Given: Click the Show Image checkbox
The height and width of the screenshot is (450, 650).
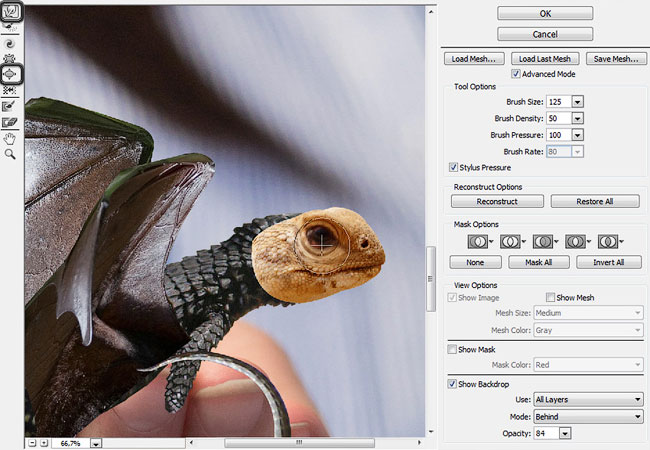Looking at the screenshot, I should click(x=452, y=297).
